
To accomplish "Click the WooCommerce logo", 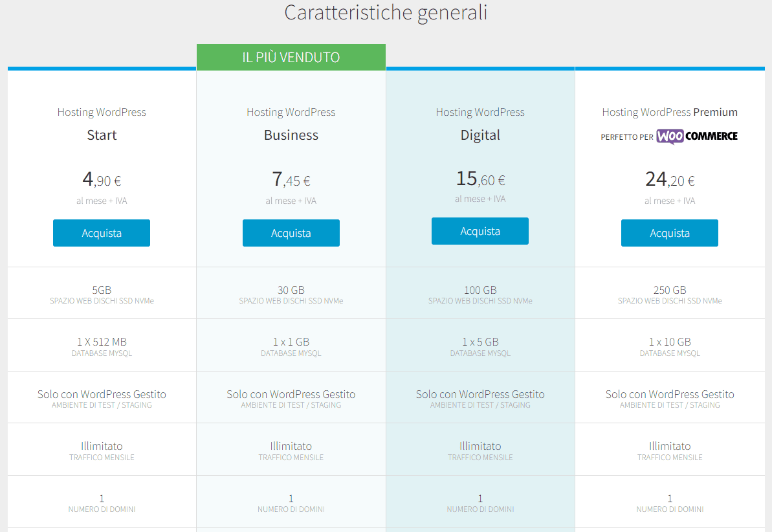I will click(696, 137).
